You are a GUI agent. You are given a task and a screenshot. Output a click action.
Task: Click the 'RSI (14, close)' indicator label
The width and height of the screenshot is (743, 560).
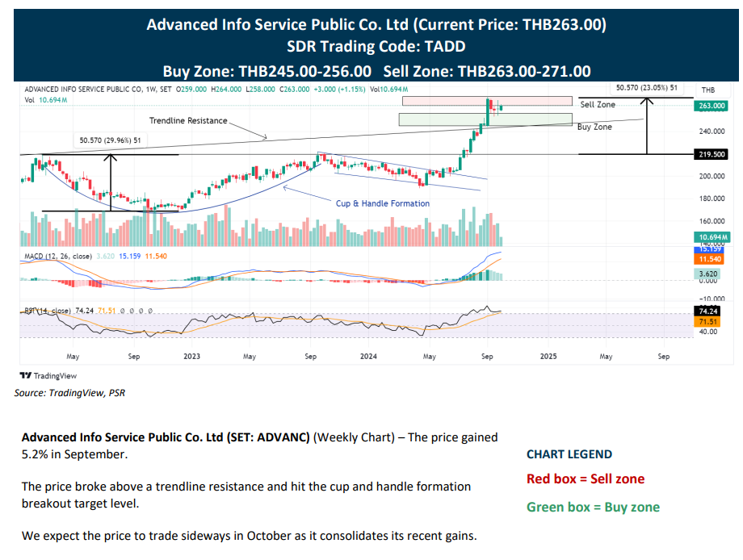[x=48, y=311]
